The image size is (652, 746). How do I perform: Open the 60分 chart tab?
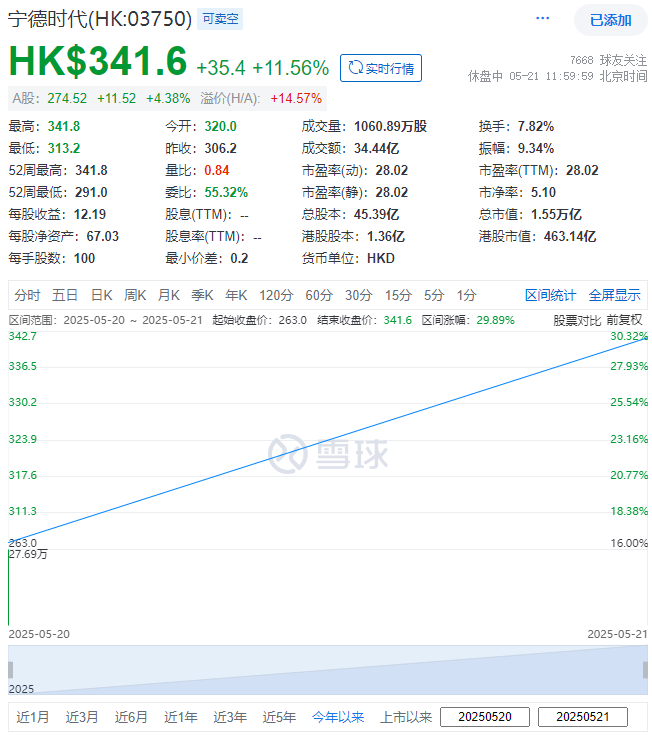319,295
